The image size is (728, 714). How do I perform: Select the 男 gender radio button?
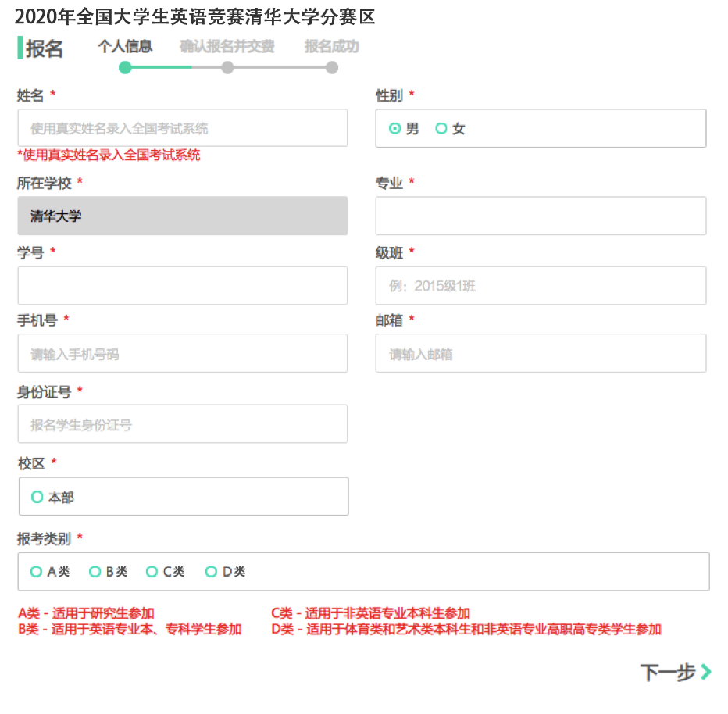point(395,129)
